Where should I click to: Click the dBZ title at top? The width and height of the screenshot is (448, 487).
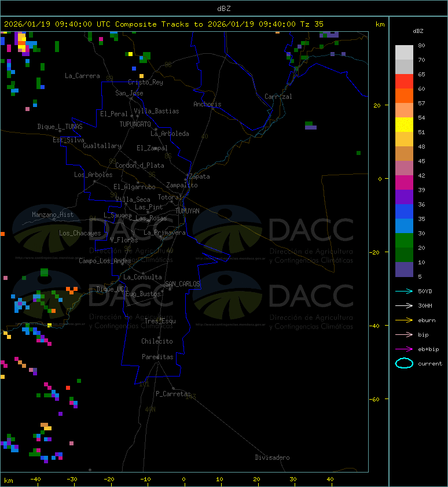pyautogui.click(x=224, y=9)
